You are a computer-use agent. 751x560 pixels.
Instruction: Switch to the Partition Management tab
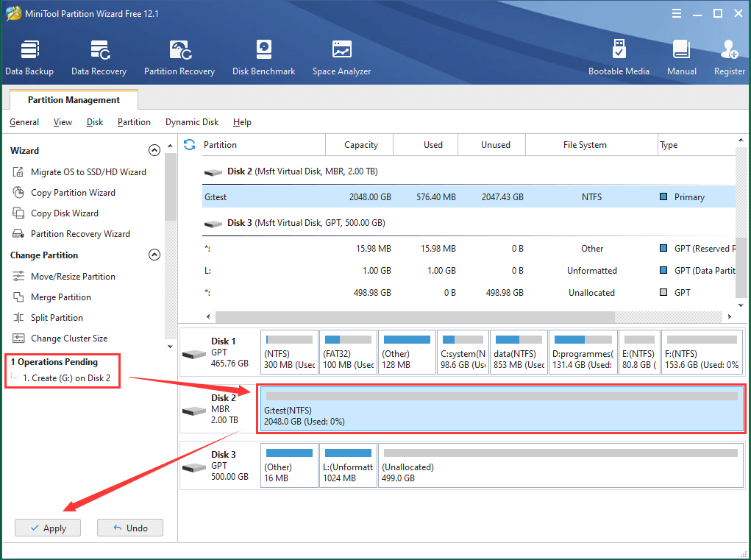pos(72,99)
